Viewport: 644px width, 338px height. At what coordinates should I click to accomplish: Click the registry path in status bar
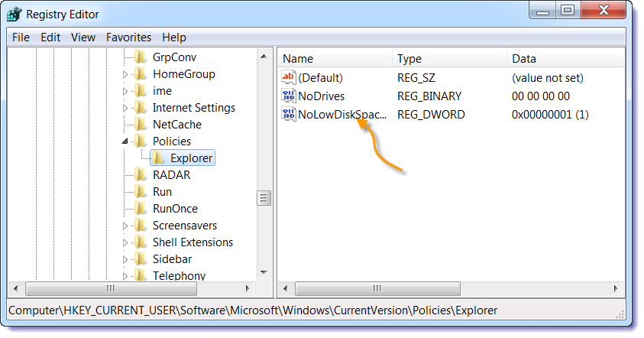(x=253, y=310)
